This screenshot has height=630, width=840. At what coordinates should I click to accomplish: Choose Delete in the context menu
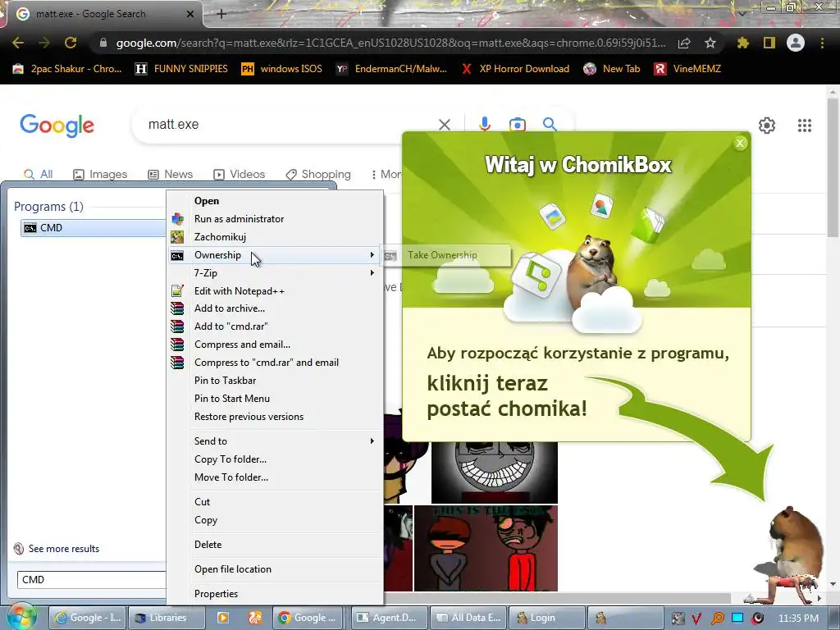coord(275,545)
